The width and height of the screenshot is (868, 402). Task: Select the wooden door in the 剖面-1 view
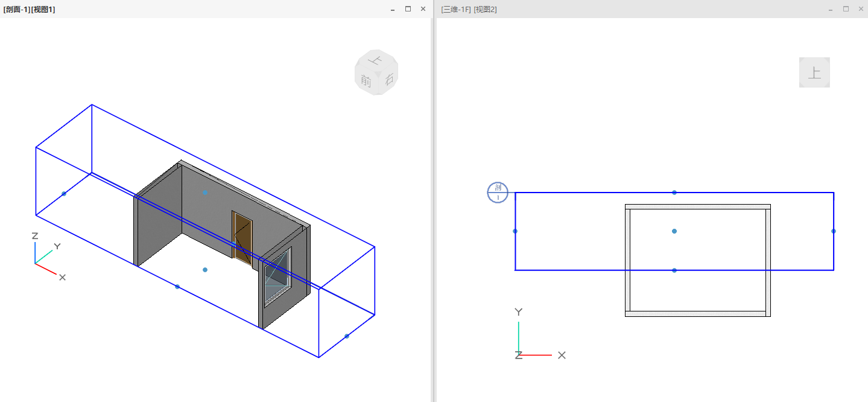tap(242, 237)
